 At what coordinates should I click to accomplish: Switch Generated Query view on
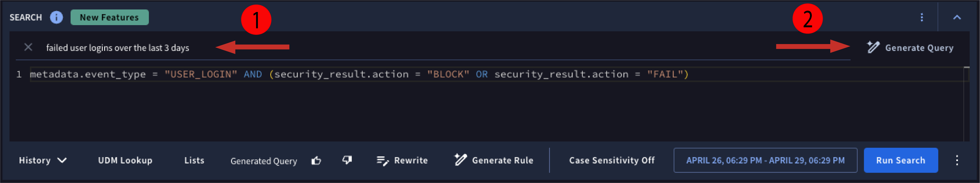pyautogui.click(x=264, y=161)
